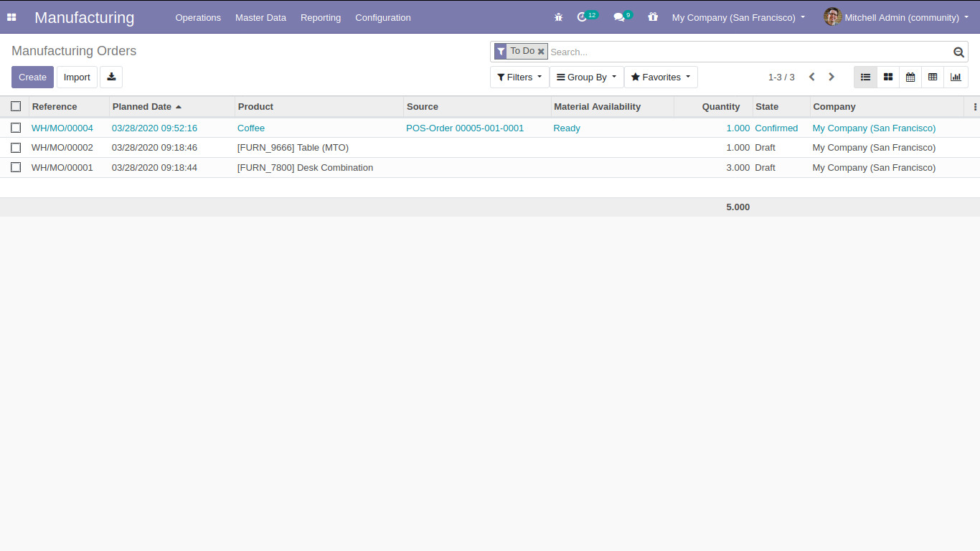Click the gift icon in top bar
The width and height of the screenshot is (980, 551).
coord(653,17)
